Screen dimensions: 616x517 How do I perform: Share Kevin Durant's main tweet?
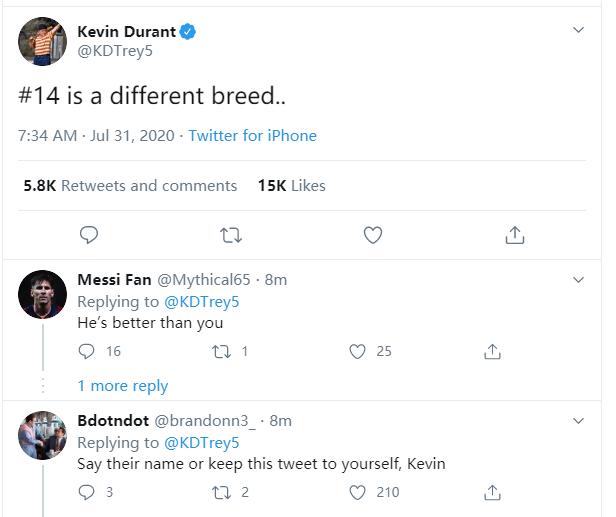[x=515, y=235]
